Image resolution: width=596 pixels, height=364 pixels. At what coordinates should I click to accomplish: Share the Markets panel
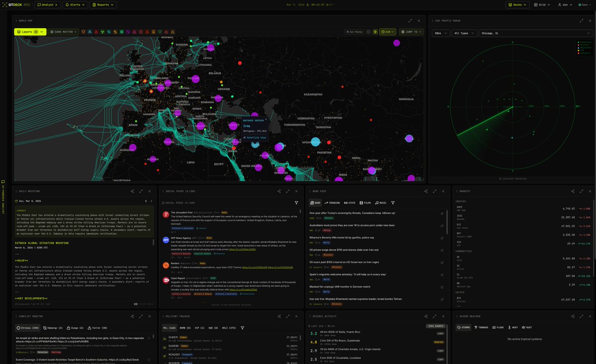573,191
